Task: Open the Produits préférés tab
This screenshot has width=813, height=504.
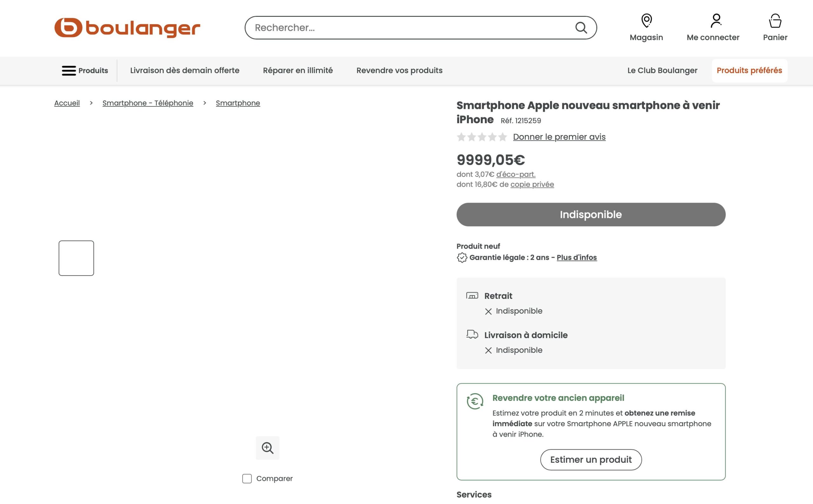Action: tap(749, 70)
